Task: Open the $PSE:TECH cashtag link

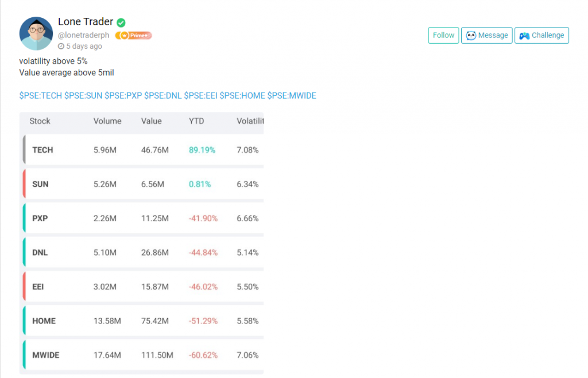Action: click(x=40, y=95)
